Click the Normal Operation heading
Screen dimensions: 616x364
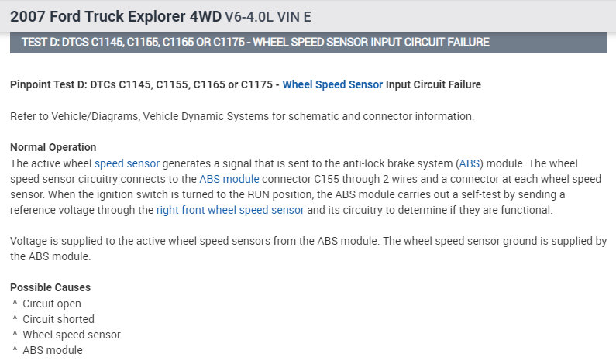(53, 147)
